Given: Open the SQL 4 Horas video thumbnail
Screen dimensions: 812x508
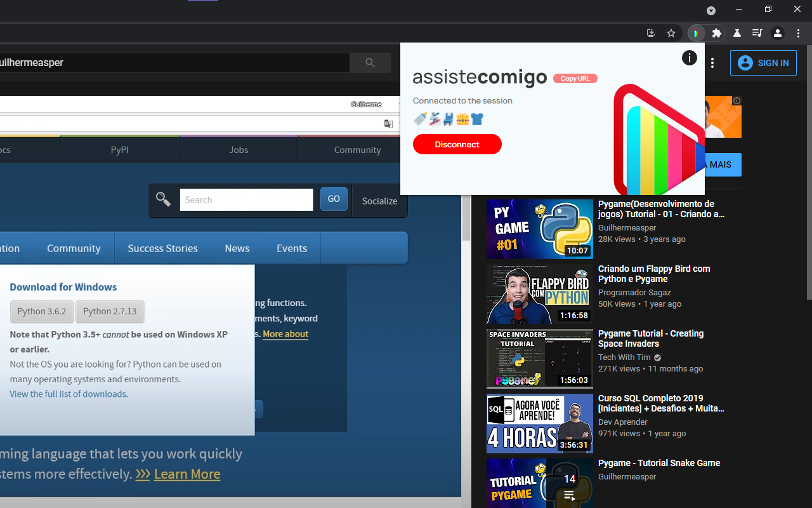Looking at the screenshot, I should click(x=540, y=424).
